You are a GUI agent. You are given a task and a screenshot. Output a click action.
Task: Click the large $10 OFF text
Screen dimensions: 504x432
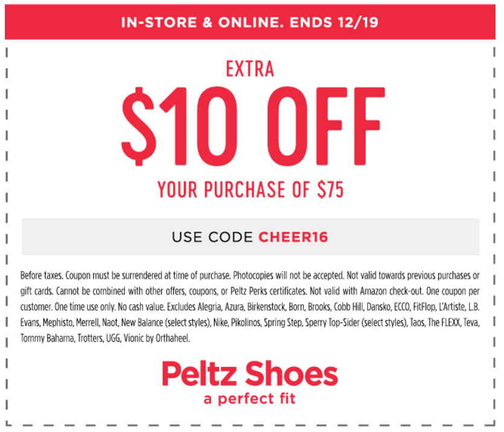click(253, 126)
